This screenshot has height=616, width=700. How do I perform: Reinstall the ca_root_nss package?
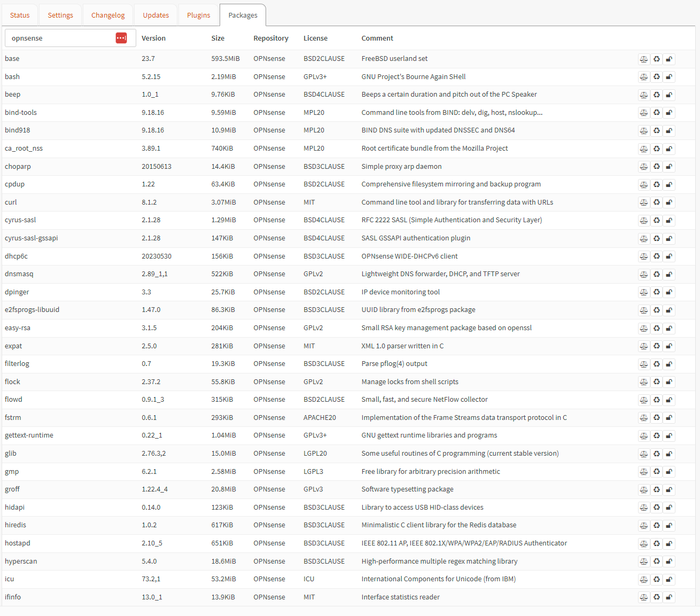[x=656, y=149]
